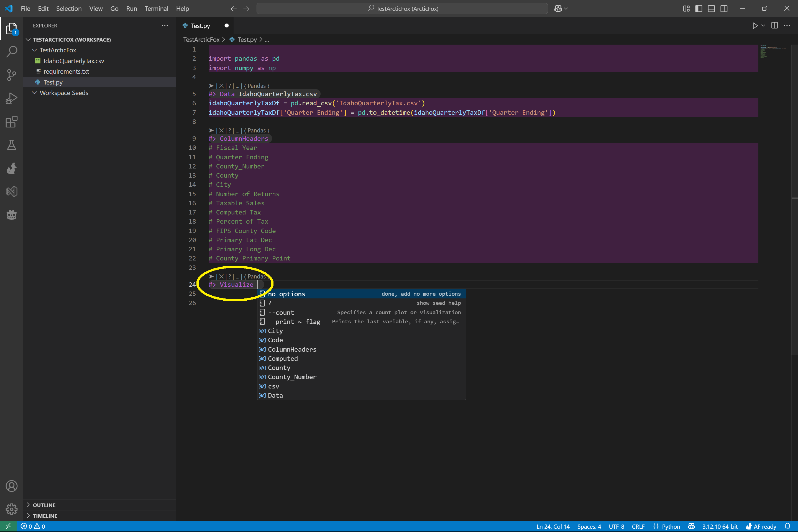This screenshot has height=532, width=798.
Task: Select the 'no options' suggestion
Action: [361, 294]
